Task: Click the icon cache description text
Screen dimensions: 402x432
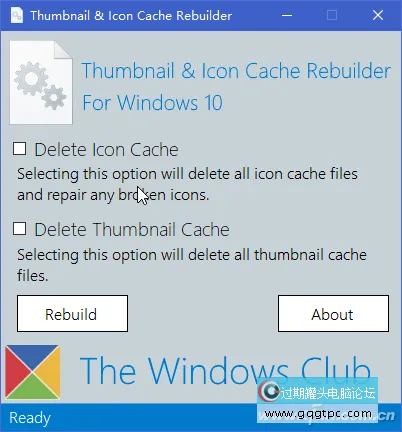Action: tap(187, 184)
